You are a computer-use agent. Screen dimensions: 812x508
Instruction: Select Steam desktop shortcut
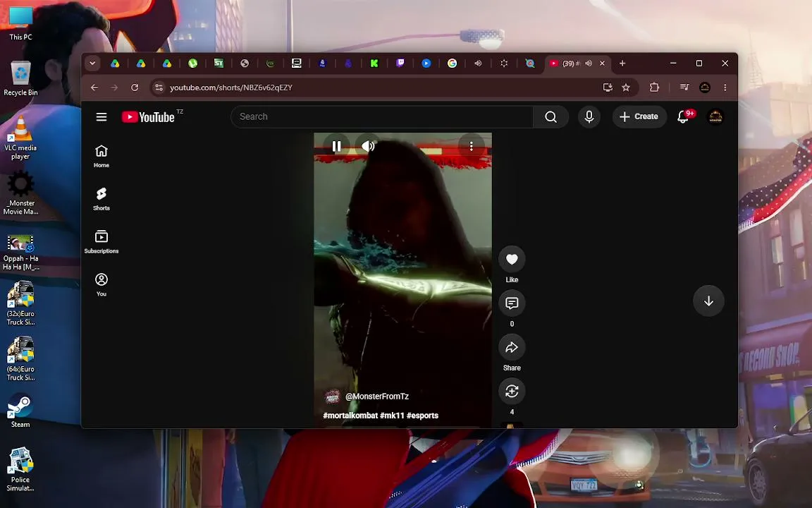(20, 411)
